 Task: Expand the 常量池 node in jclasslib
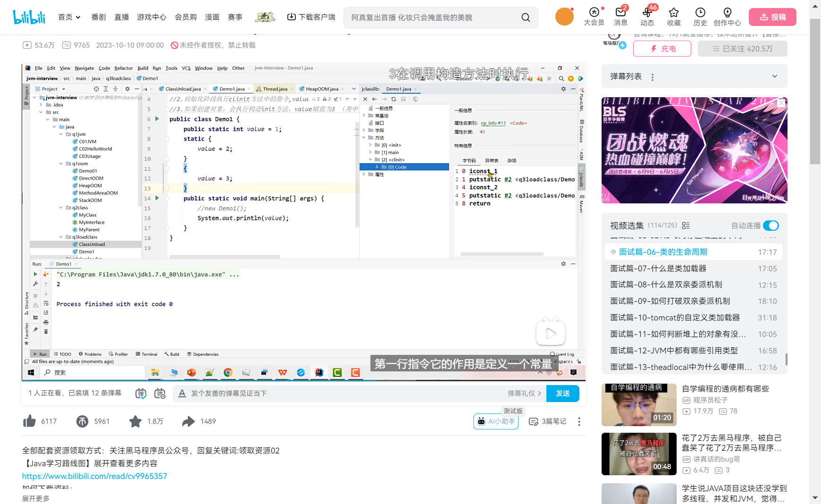(x=364, y=116)
